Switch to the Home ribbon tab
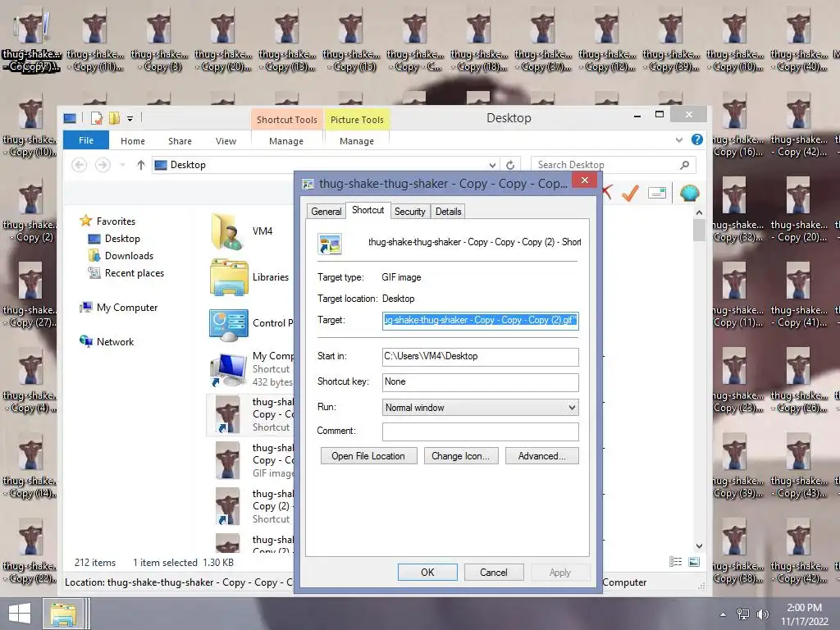840x630 pixels. tap(132, 141)
